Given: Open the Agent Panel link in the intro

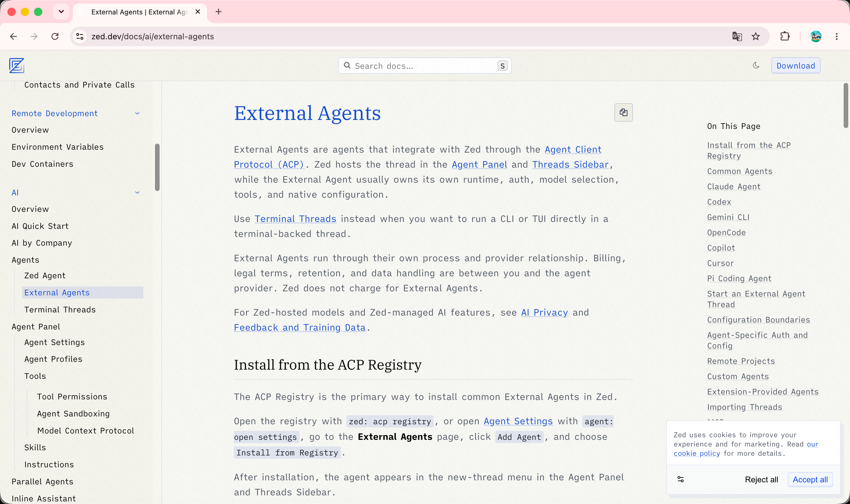Looking at the screenshot, I should pyautogui.click(x=479, y=164).
